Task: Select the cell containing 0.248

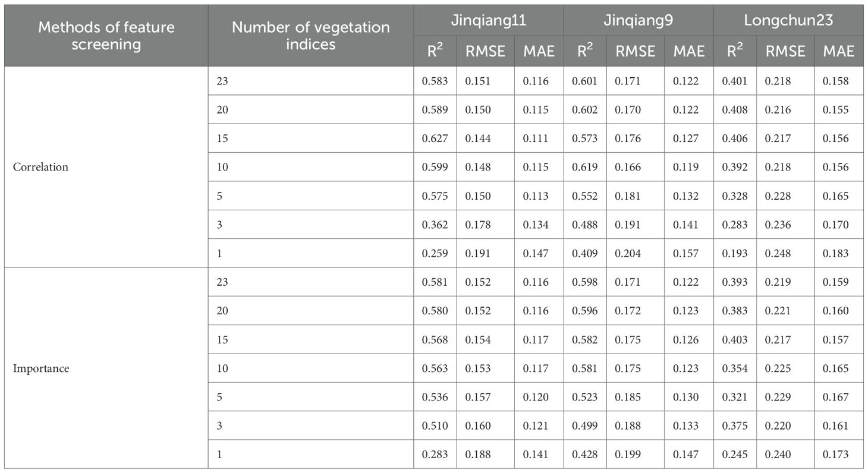Action: point(785,253)
